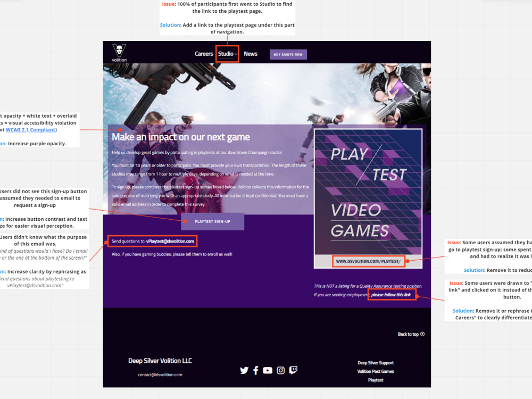The image size is (532, 399).
Task: Click the 'Make an impact on our next game' heading
Action: 181,137
